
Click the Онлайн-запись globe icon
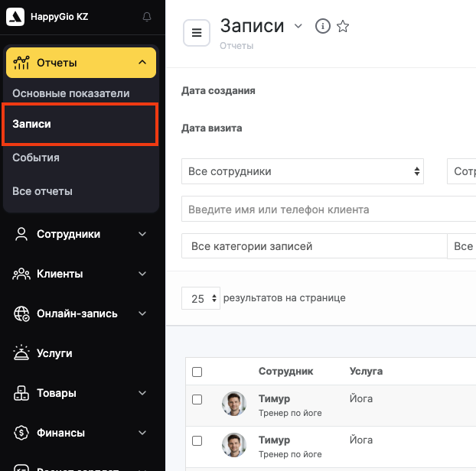[21, 313]
